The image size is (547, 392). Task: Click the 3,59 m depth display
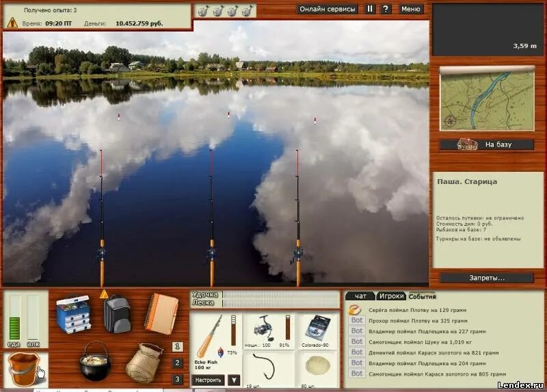coord(524,46)
